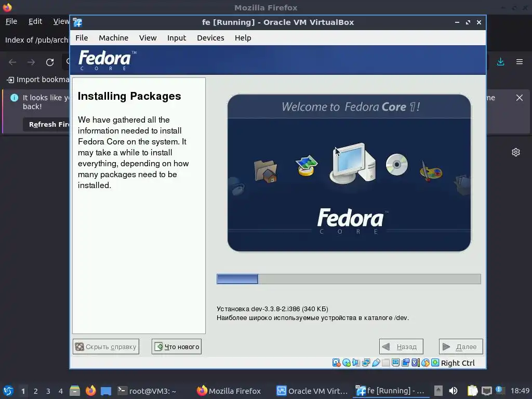Click the shared folders status icon
532x399 pixels.
[386, 363]
